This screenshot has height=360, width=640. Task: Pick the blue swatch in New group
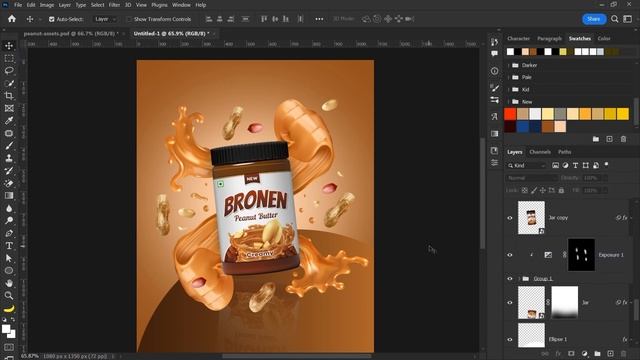523,127
